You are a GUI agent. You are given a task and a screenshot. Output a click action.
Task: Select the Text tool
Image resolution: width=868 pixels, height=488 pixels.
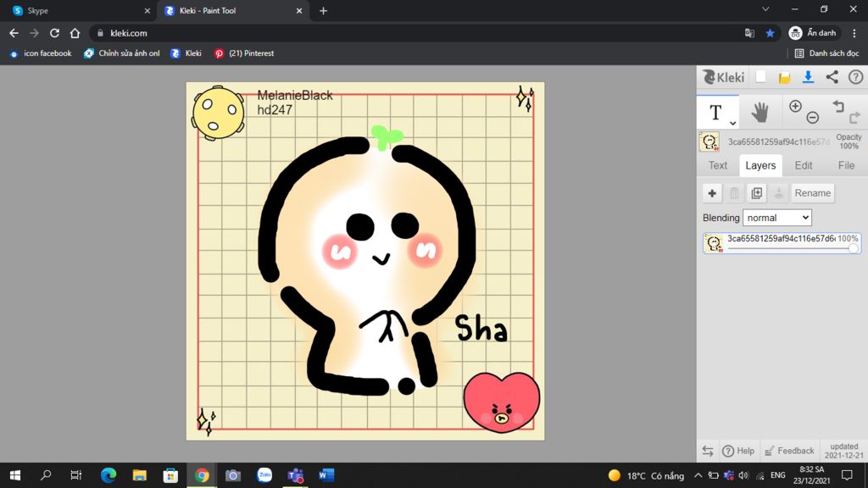point(715,113)
